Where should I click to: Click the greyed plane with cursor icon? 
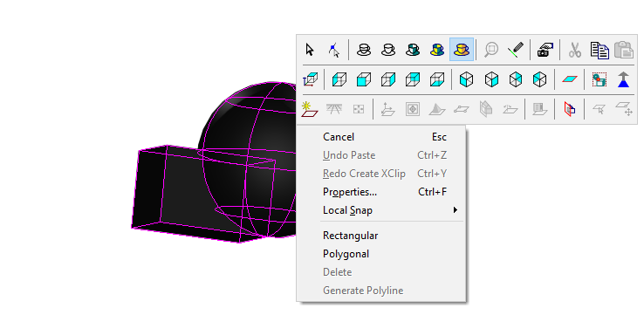pos(599,109)
